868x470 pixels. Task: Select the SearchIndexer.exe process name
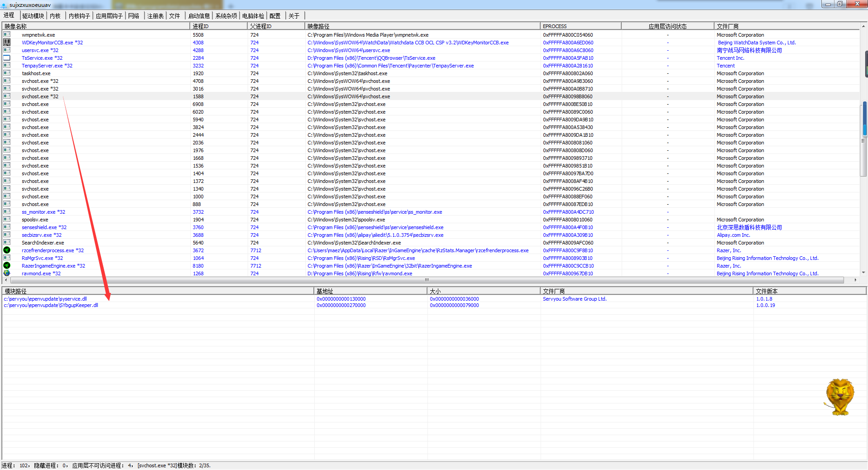(x=43, y=243)
